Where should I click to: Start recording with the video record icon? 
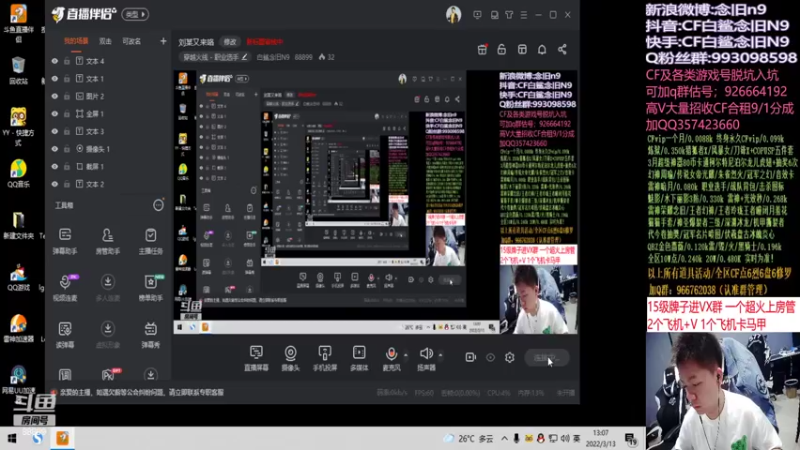470,358
